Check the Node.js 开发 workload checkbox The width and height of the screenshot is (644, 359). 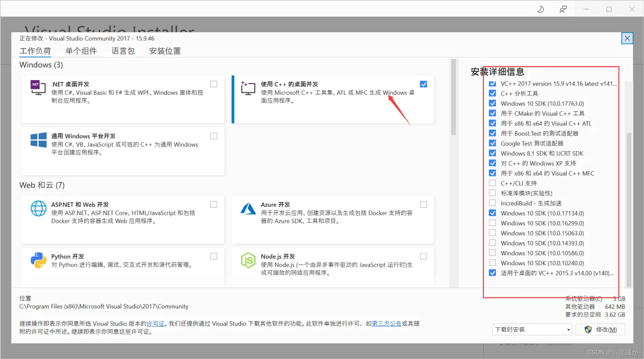tap(424, 256)
